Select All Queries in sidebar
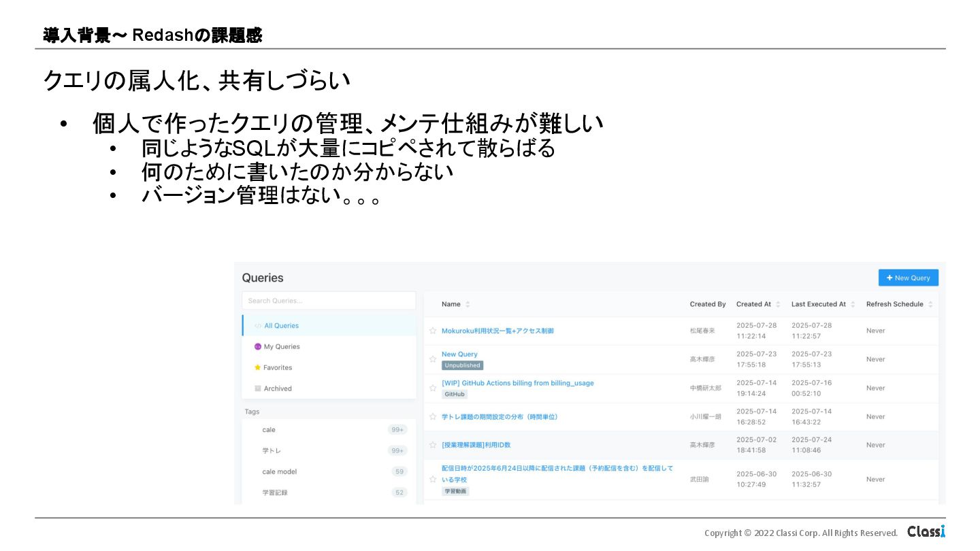This screenshot has width=980, height=551. pyautogui.click(x=329, y=325)
